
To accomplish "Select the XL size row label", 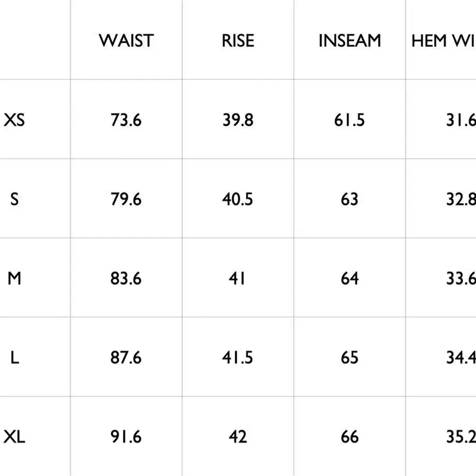I will pos(14,437).
